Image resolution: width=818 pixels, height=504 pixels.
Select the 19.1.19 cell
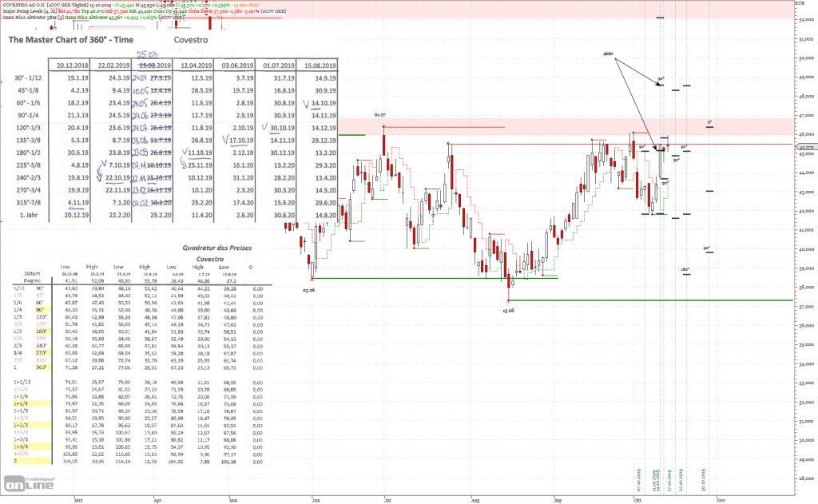pyautogui.click(x=77, y=77)
